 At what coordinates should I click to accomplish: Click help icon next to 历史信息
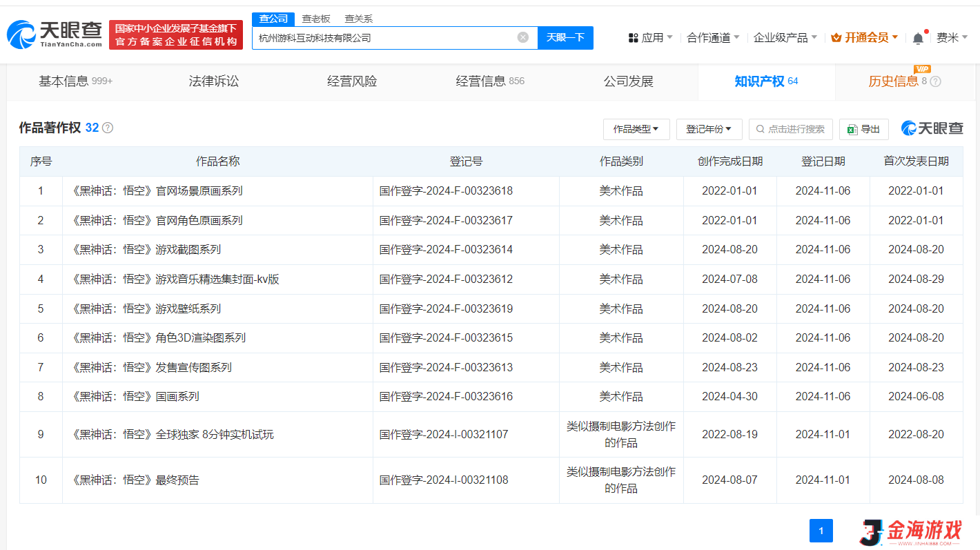936,81
